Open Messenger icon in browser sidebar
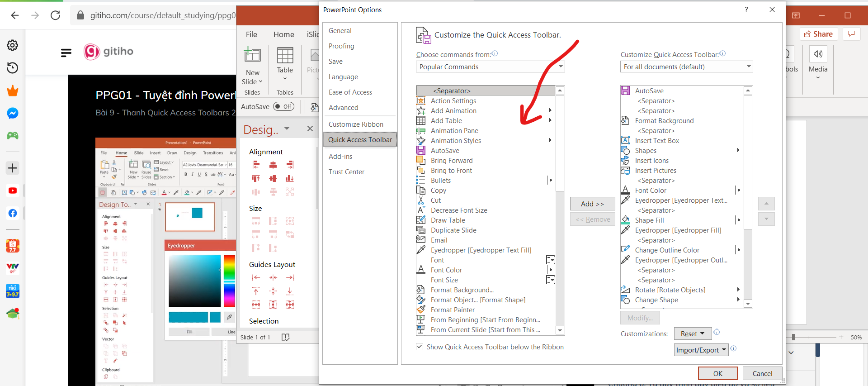868x386 pixels. [x=13, y=113]
